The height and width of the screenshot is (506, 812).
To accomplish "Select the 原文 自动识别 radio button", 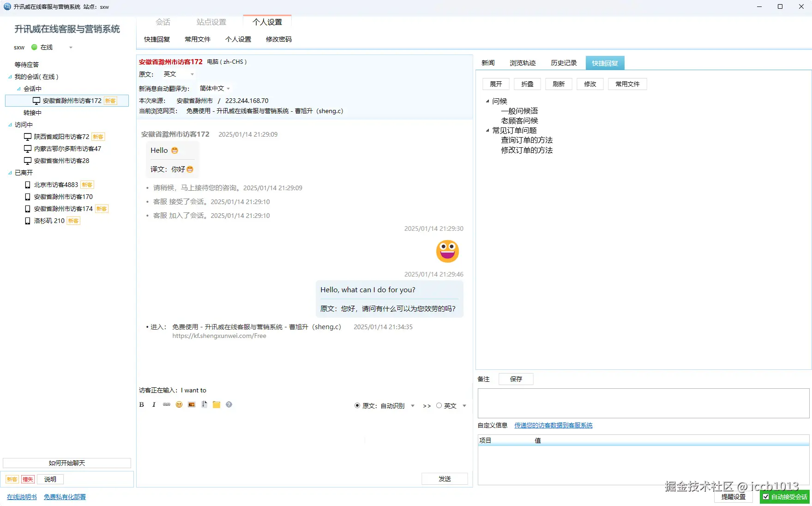I will (357, 406).
